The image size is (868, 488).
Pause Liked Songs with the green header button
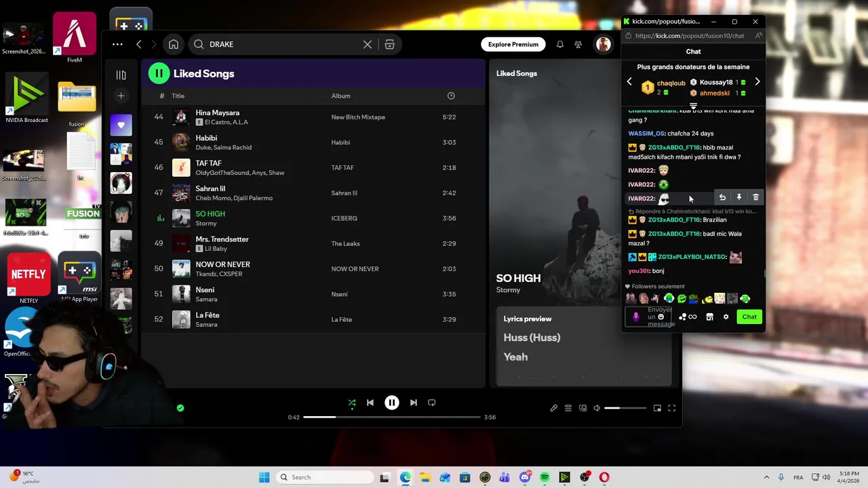point(159,73)
